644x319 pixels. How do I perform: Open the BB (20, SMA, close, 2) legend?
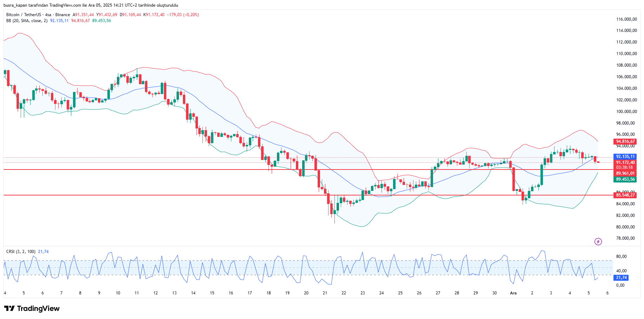tap(27, 21)
